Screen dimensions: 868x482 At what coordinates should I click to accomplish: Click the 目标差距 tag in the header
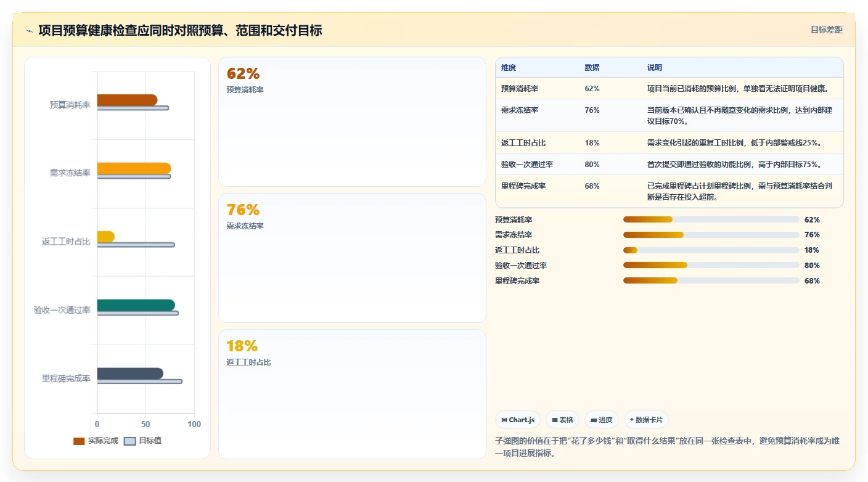(826, 30)
